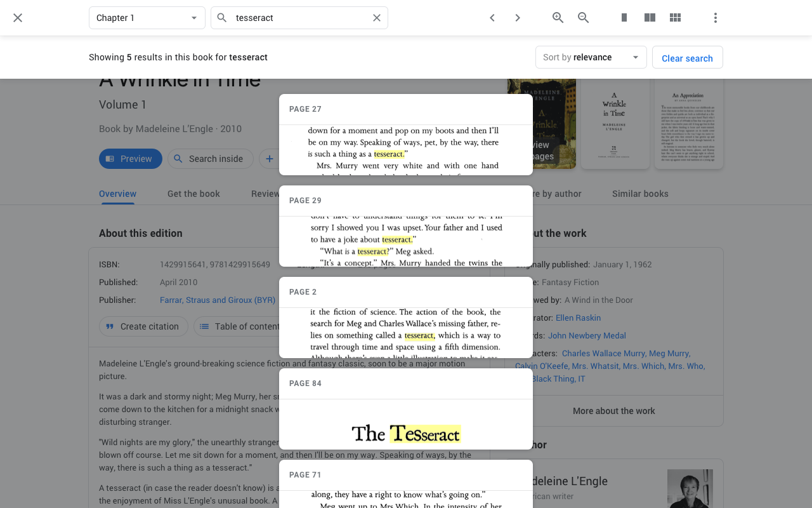The height and width of the screenshot is (508, 812).
Task: Select the Get the book tab
Action: (x=193, y=194)
